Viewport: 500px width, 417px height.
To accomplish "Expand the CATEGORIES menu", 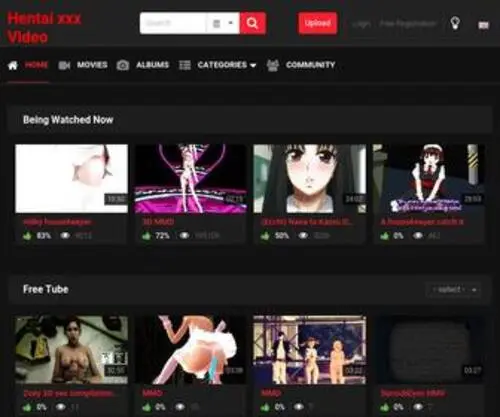I will click(x=227, y=65).
